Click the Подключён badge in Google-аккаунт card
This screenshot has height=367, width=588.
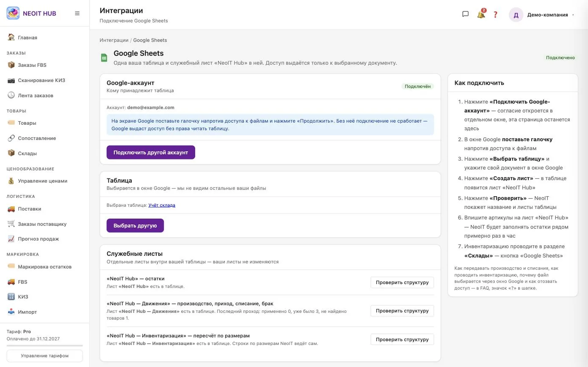coord(417,86)
